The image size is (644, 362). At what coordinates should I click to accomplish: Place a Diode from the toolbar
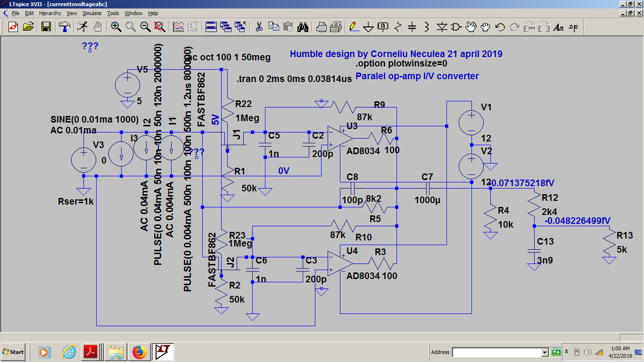[x=442, y=27]
